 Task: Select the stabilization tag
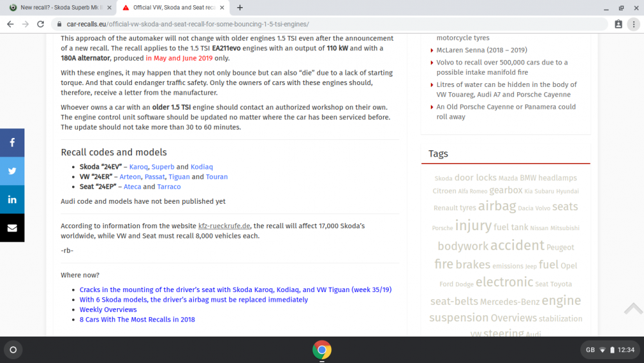point(560,319)
